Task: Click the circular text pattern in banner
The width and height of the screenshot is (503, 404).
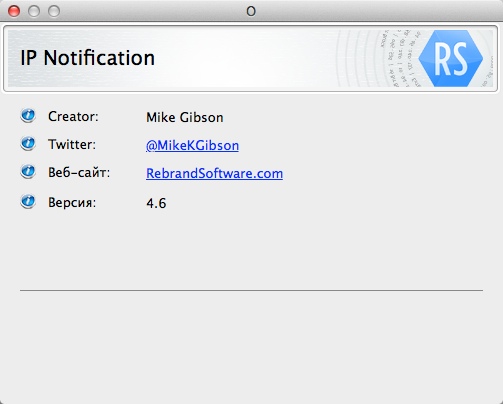Action: (400, 58)
